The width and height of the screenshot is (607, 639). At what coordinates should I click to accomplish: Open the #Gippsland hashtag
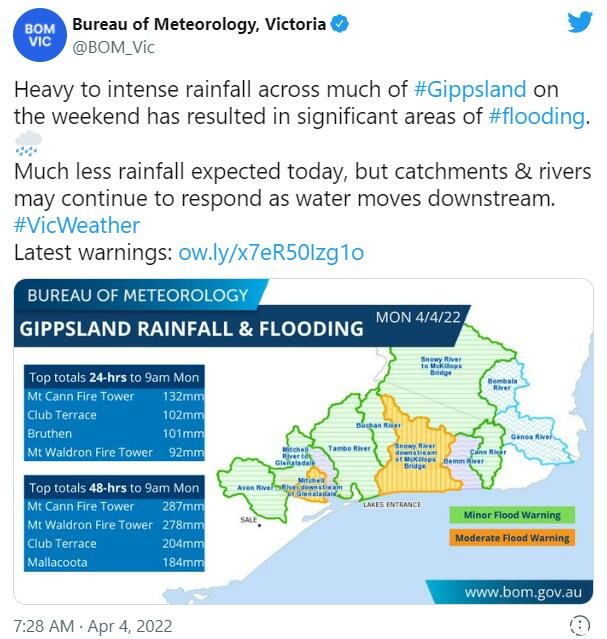click(470, 89)
